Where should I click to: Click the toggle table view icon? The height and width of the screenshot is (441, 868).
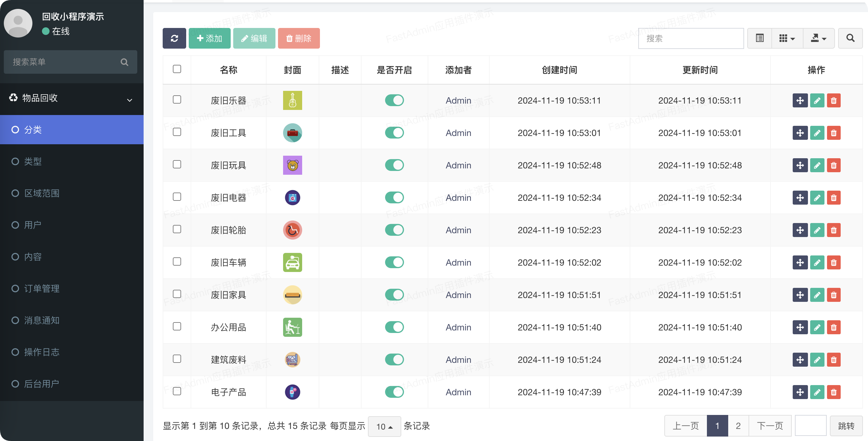click(759, 38)
